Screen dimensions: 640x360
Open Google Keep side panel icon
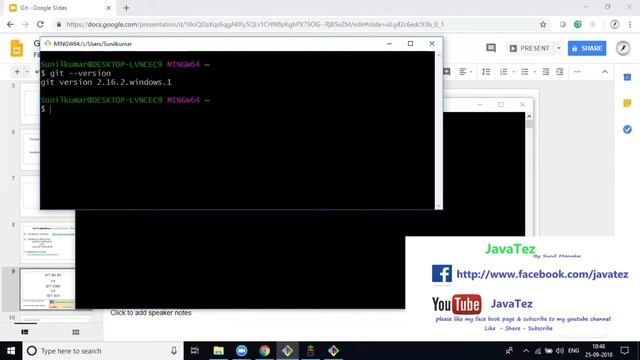[x=627, y=103]
